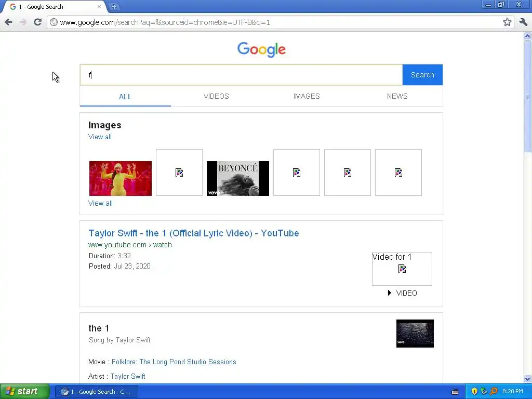Select Chrome taskbar window button
The height and width of the screenshot is (399, 532).
(x=97, y=392)
